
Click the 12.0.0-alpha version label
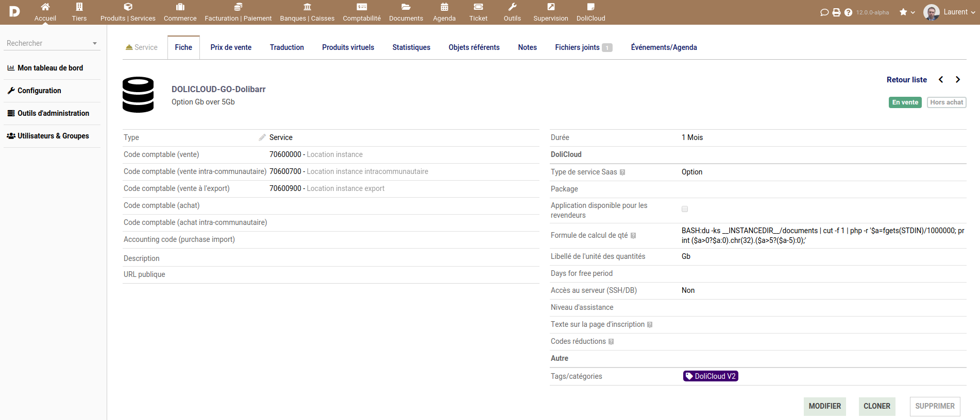coord(872,12)
